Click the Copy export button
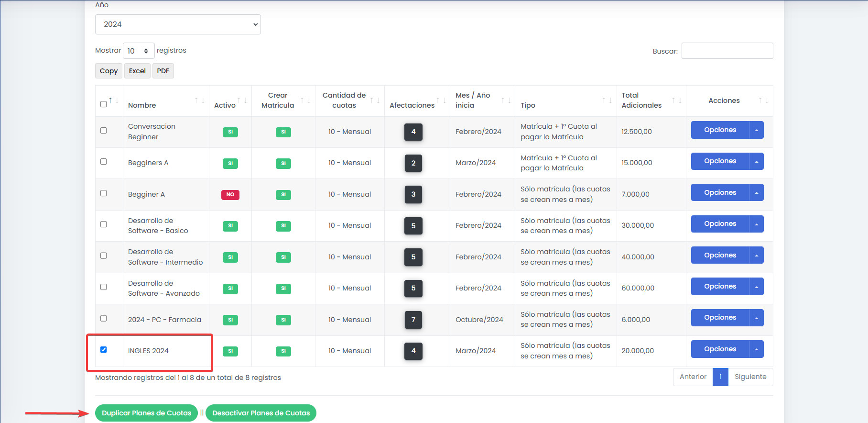The image size is (868, 423). click(108, 71)
